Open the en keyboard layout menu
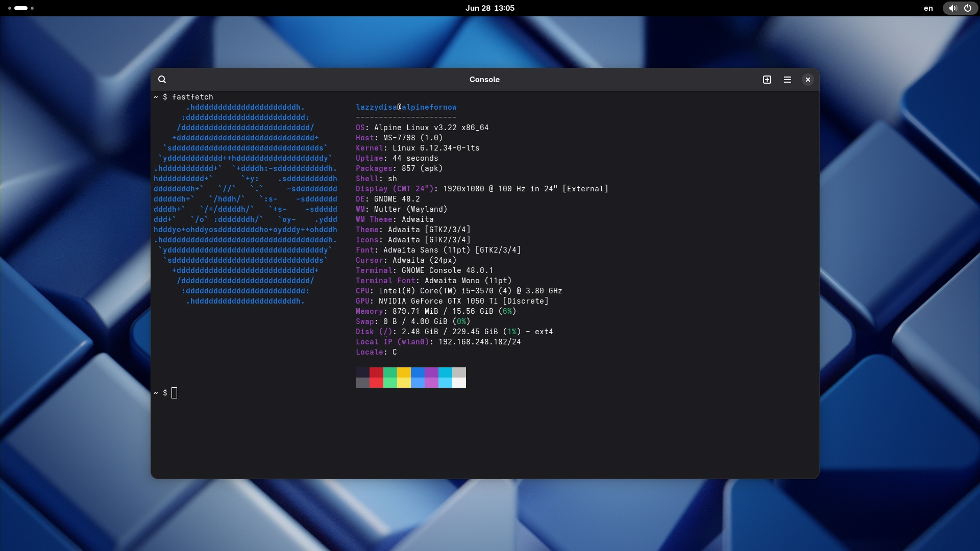 928,8
